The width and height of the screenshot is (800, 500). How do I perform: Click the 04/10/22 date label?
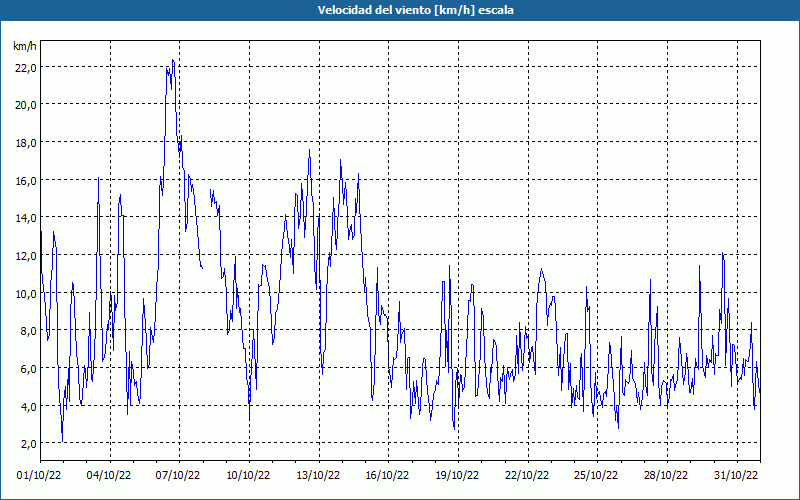coord(109,476)
